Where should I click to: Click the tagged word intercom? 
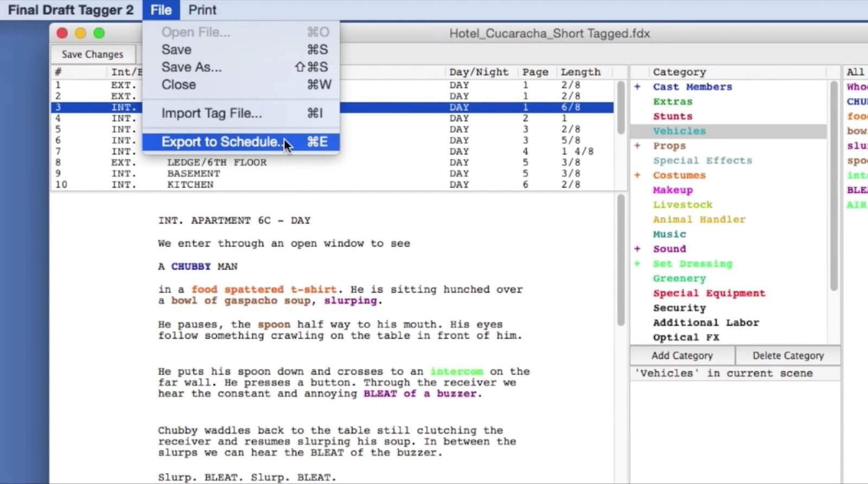pos(456,371)
